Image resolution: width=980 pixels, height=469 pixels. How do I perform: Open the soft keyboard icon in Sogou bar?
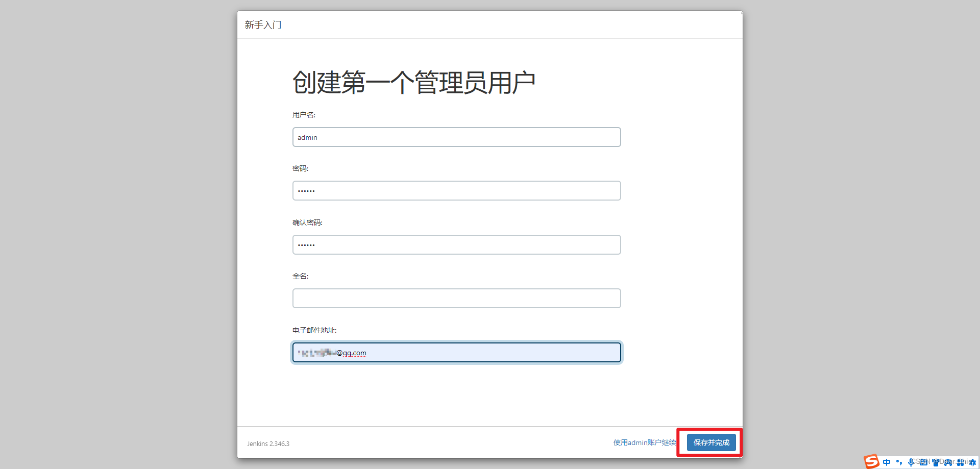(x=923, y=462)
